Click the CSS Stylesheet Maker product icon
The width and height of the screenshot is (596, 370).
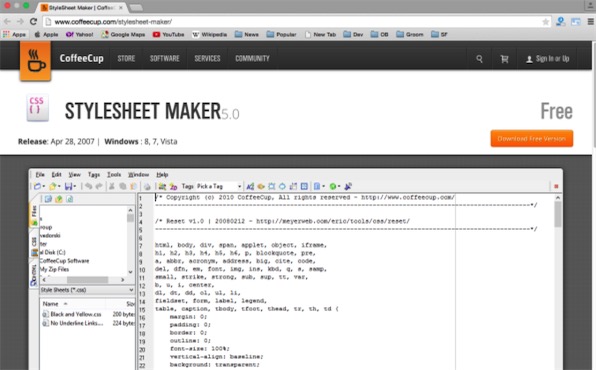click(x=37, y=108)
